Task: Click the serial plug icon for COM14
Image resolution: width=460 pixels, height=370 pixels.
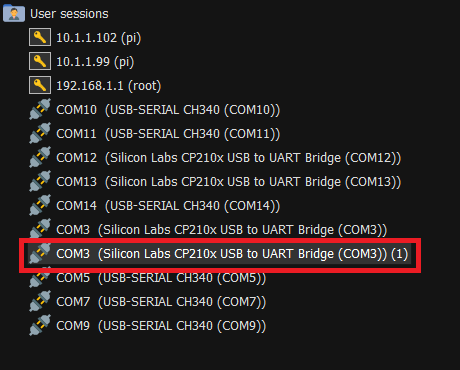Action: [40, 205]
